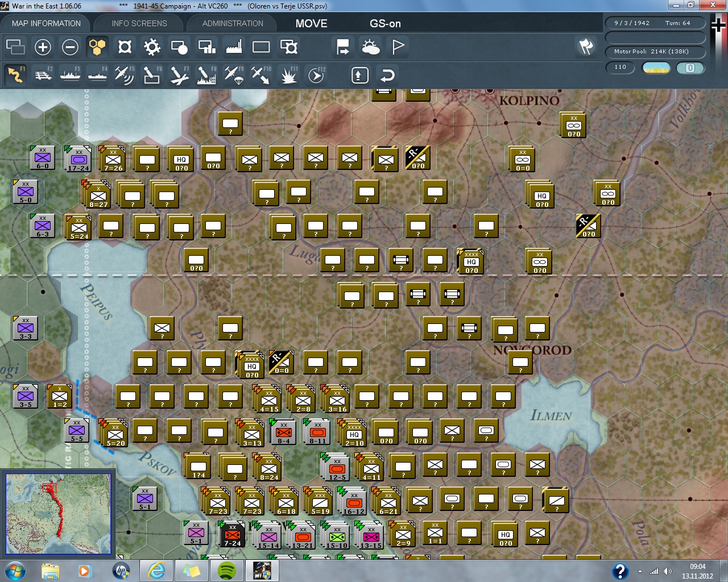Show weather with sun-cloud icon
Viewport: 728px width, 582px height.
371,47
